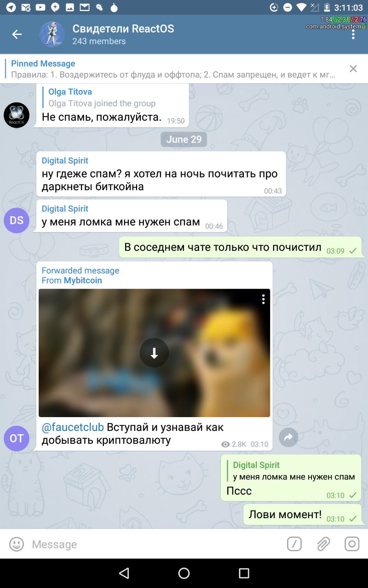The height and width of the screenshot is (588, 368).
Task: Tap the camera record icon in input bar
Action: [x=352, y=544]
